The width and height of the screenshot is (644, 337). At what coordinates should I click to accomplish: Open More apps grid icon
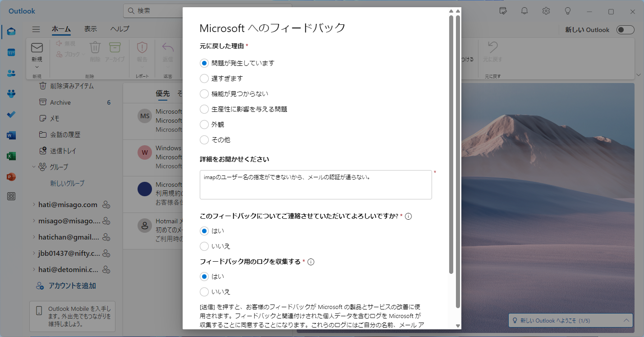point(11,196)
